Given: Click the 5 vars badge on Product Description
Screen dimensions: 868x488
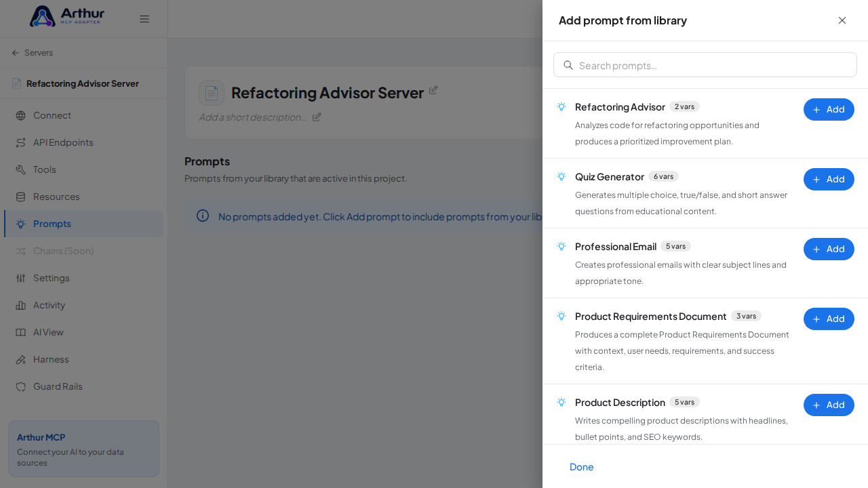Looking at the screenshot, I should [684, 402].
